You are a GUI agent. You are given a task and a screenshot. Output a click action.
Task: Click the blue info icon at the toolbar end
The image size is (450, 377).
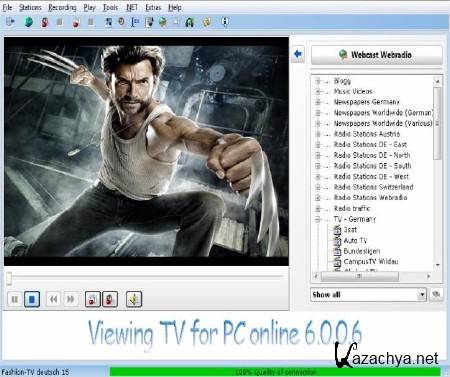point(225,22)
